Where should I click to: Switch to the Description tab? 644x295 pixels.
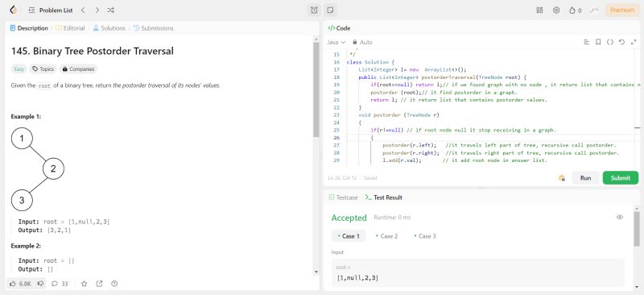29,28
